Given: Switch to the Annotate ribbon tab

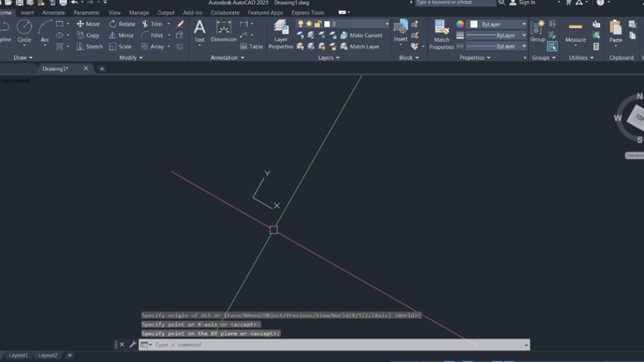Looking at the screenshot, I should point(53,12).
